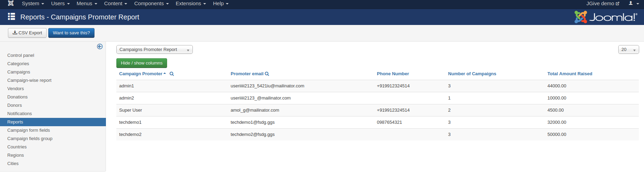
Task: Click email useriiiii2123_@mailinator.com
Action: (x=261, y=98)
